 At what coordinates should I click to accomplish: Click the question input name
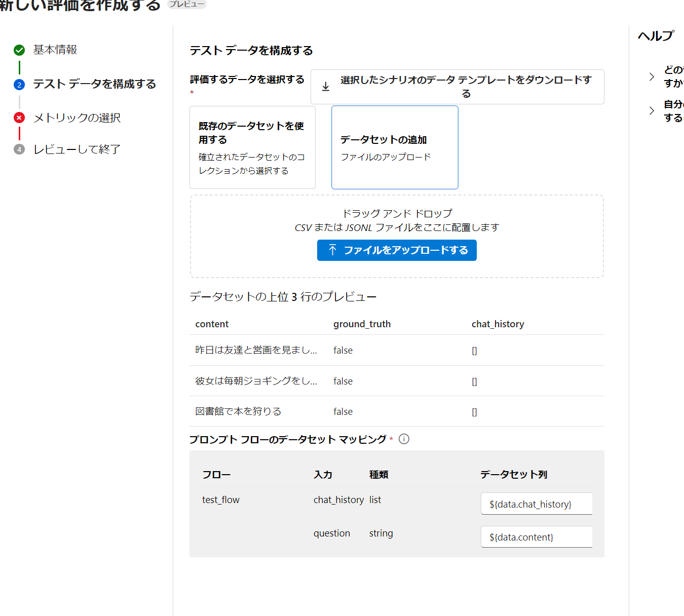click(332, 533)
